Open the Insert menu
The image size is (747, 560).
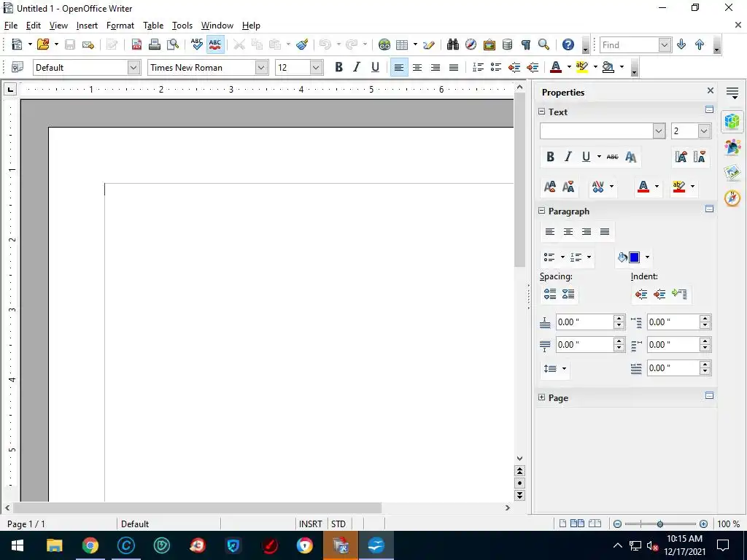[87, 26]
